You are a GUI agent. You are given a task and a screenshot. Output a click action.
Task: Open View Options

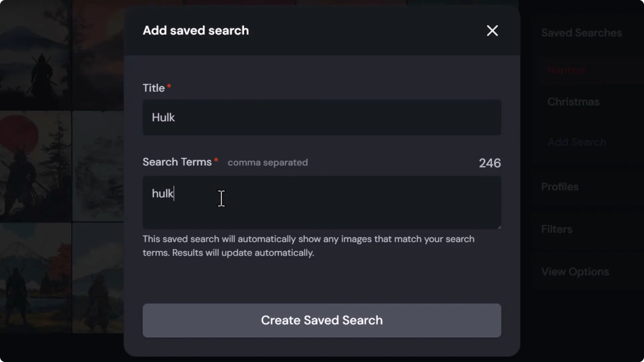[575, 271]
